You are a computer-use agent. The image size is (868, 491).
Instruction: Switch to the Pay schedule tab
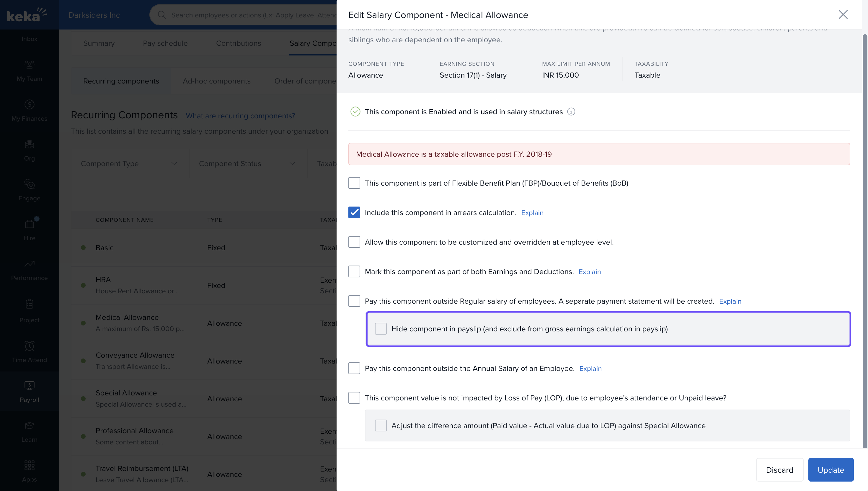(x=165, y=43)
